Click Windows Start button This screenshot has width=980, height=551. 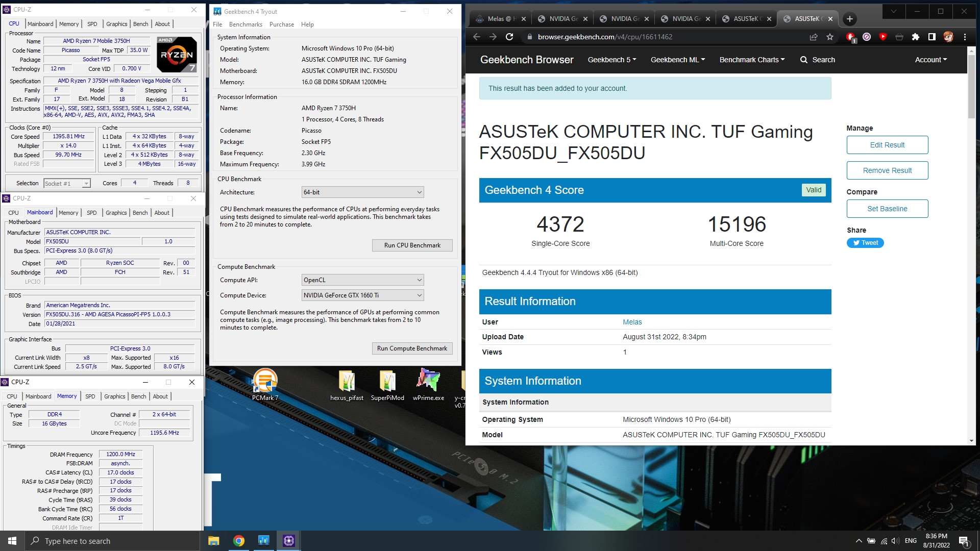click(x=12, y=541)
